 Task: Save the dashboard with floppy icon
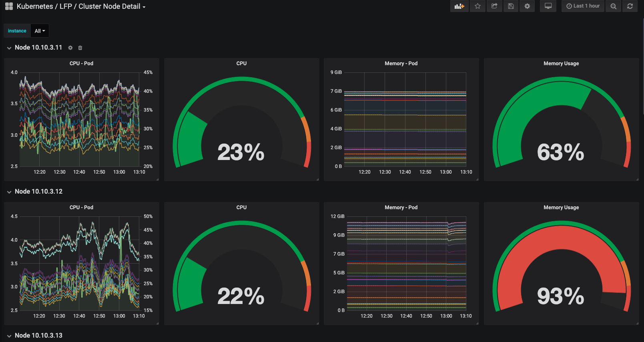(x=511, y=6)
